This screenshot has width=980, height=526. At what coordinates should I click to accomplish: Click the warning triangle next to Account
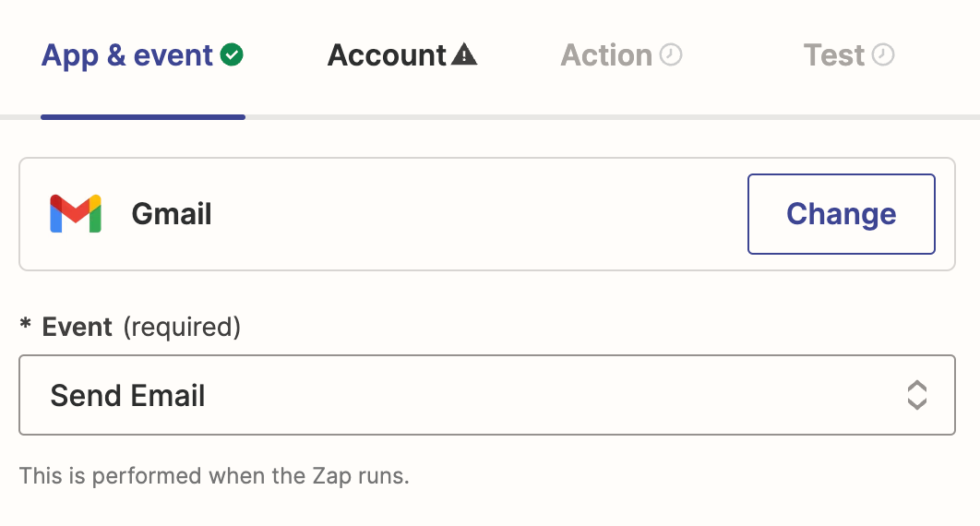464,56
